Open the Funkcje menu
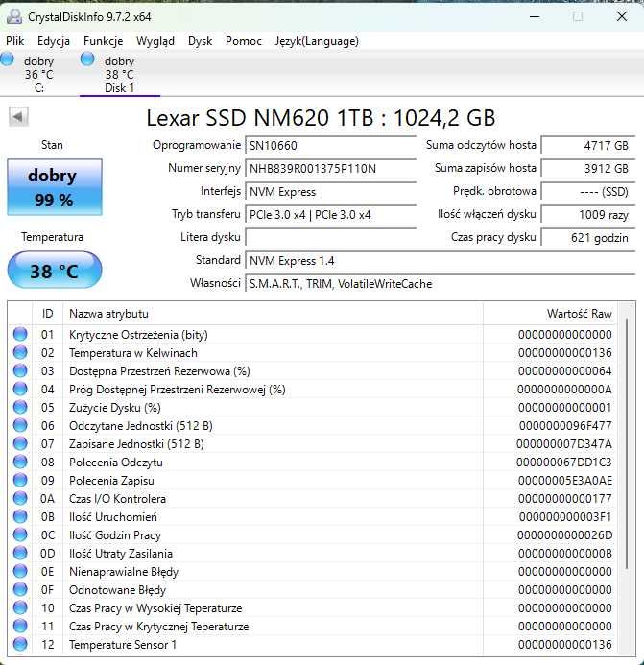 (x=103, y=41)
